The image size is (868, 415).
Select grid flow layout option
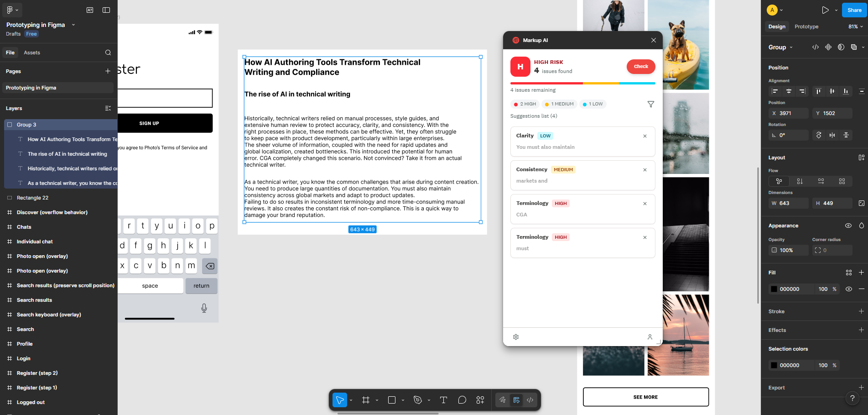coord(842,181)
